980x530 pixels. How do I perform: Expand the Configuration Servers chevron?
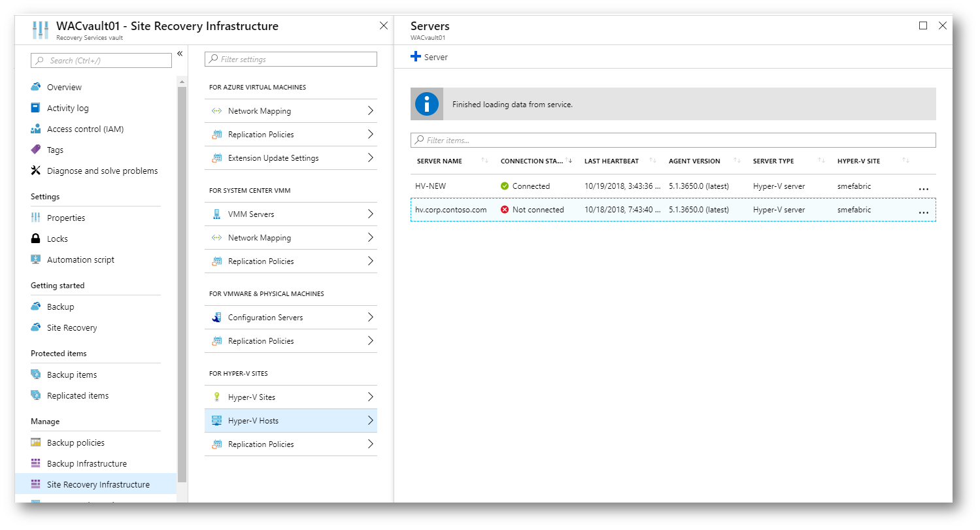pyautogui.click(x=371, y=318)
